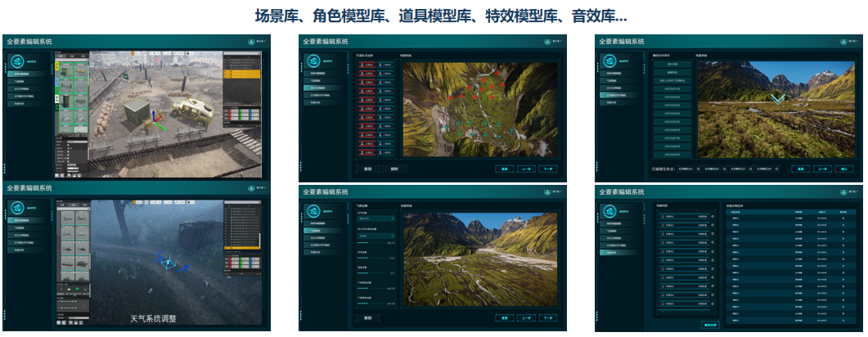This screenshot has width=868, height=337.
Task: Click 上一步 button in weather settings window
Action: pyautogui.click(x=526, y=318)
